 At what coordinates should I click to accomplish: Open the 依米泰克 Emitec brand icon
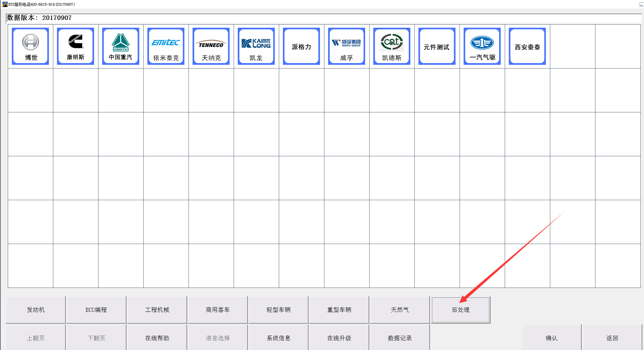pyautogui.click(x=166, y=46)
